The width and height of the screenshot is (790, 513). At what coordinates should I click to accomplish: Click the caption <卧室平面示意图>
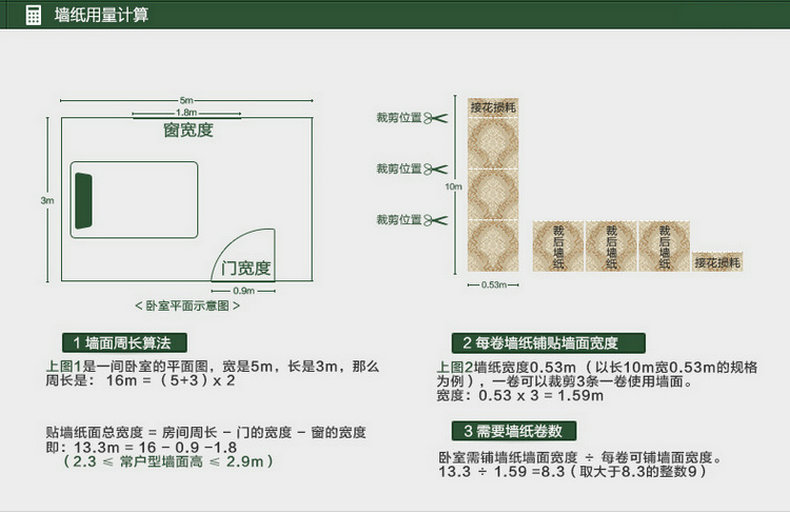tap(187, 305)
